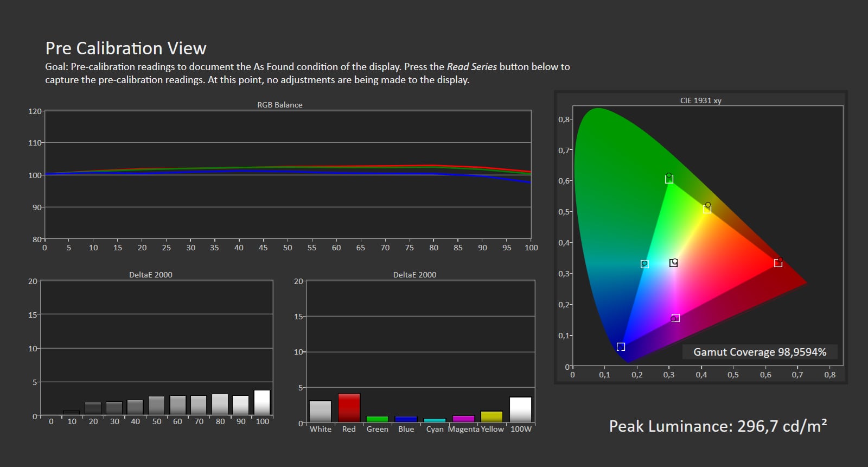Screen dimensions: 868x467
Task: Click the Magenta DeltaE bar
Action: (463, 419)
